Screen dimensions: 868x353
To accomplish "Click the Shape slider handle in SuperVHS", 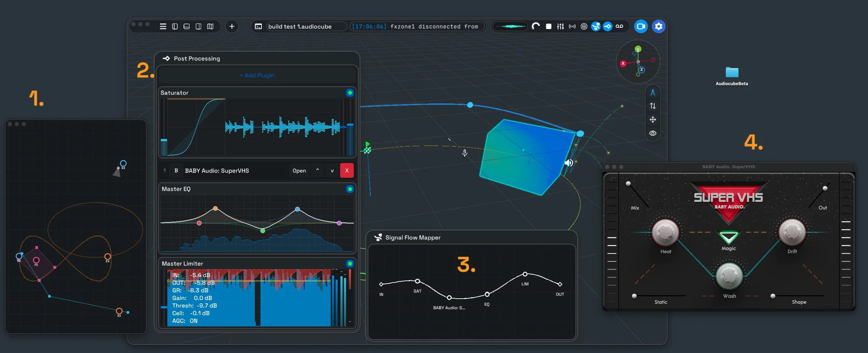I will pos(773,296).
